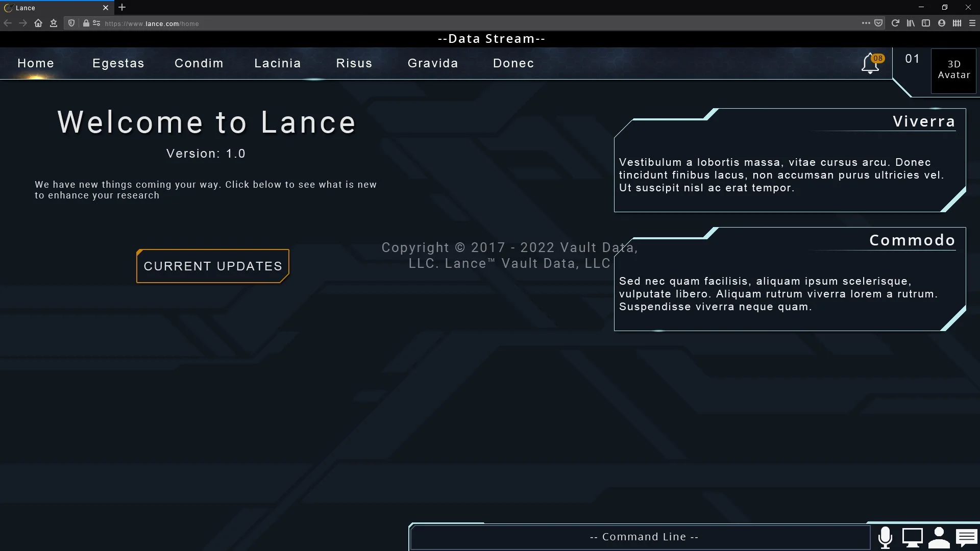The width and height of the screenshot is (980, 551).
Task: Click the browser address bar URL
Action: (x=152, y=23)
